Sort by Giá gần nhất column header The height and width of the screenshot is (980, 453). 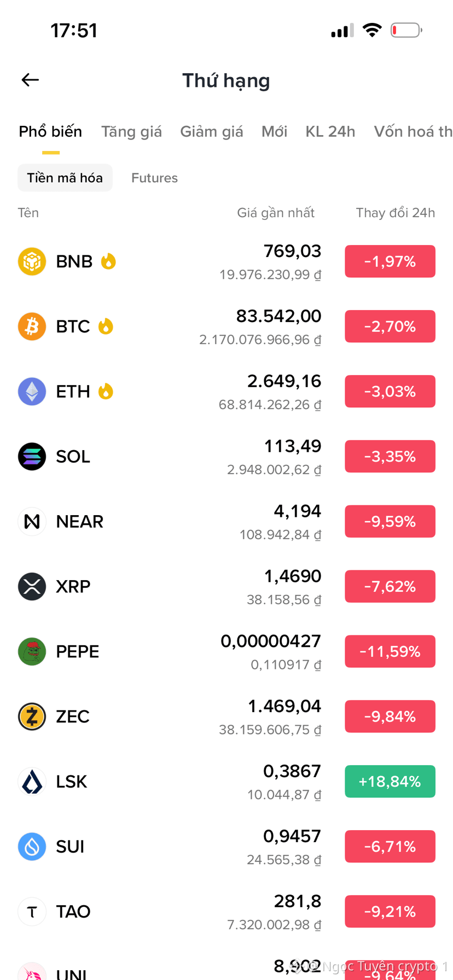(276, 213)
